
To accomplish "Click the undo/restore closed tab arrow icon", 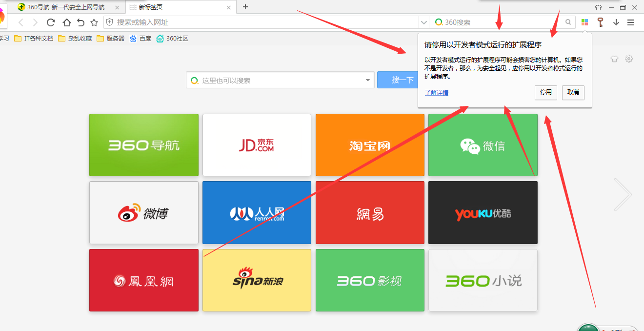I will (80, 22).
